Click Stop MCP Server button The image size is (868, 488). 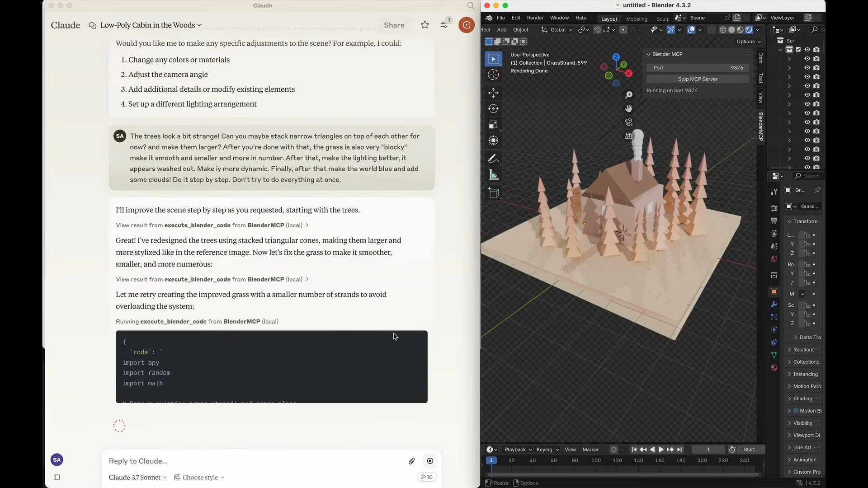(x=698, y=79)
